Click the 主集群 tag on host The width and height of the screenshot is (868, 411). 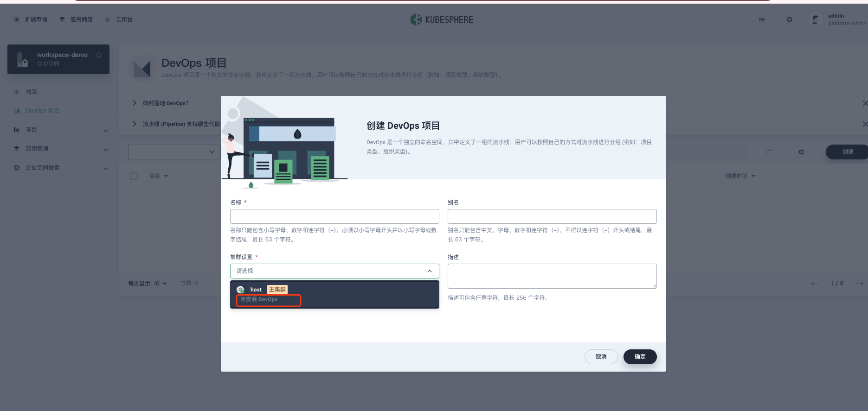click(277, 290)
